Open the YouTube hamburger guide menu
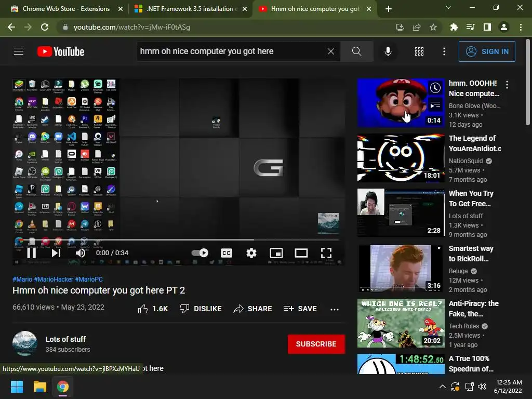532x399 pixels. tap(19, 51)
